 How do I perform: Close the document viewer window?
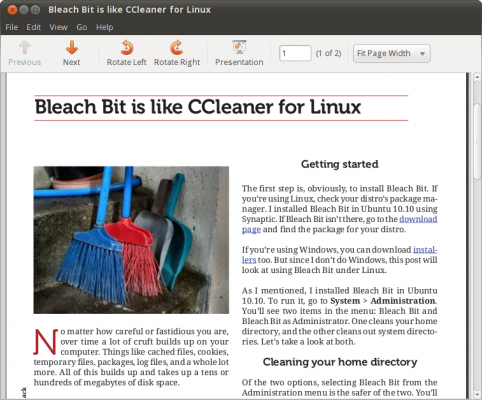tap(12, 10)
